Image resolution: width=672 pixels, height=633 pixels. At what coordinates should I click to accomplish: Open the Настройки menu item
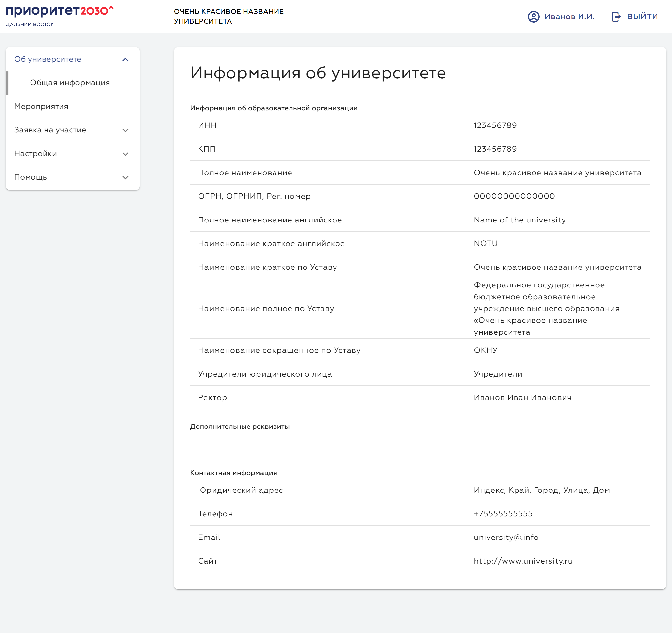click(35, 154)
